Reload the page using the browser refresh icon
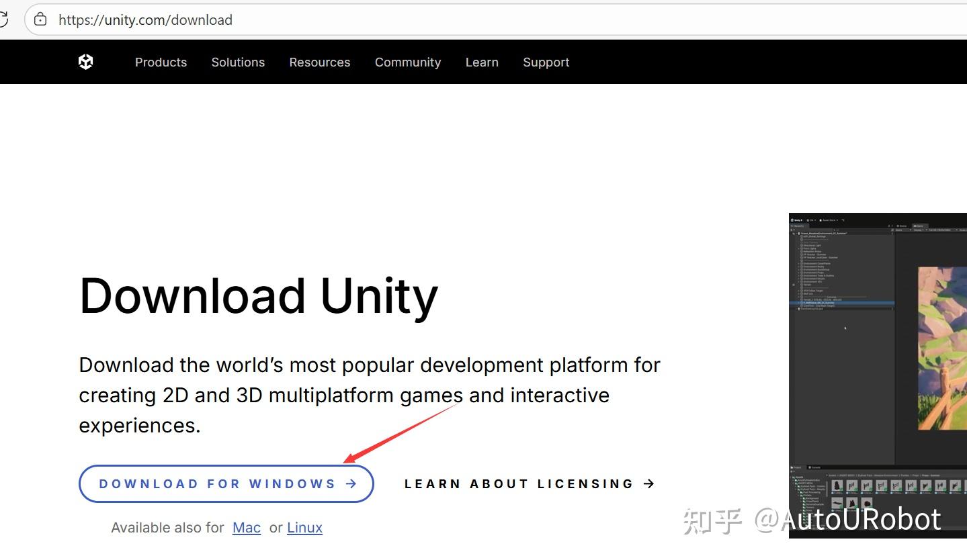967x560 pixels. point(5,19)
